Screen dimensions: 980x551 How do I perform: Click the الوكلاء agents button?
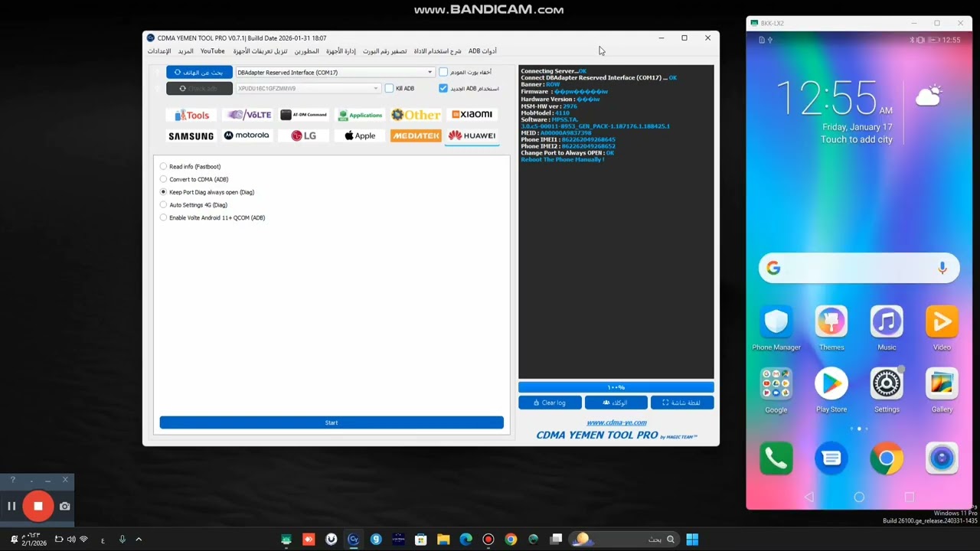coord(616,403)
